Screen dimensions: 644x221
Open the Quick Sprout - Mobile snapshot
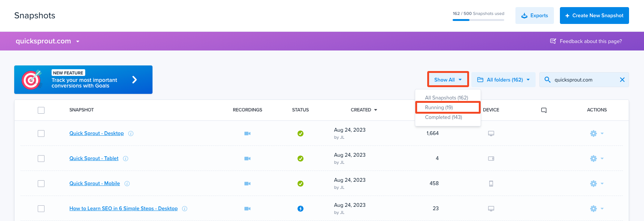tap(95, 184)
